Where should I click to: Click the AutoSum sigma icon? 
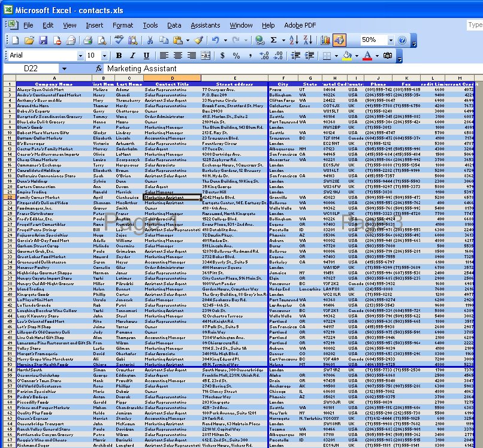(273, 40)
